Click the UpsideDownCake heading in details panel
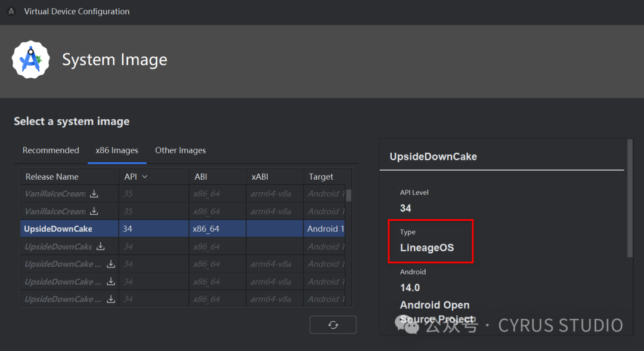The image size is (644, 351). [433, 156]
